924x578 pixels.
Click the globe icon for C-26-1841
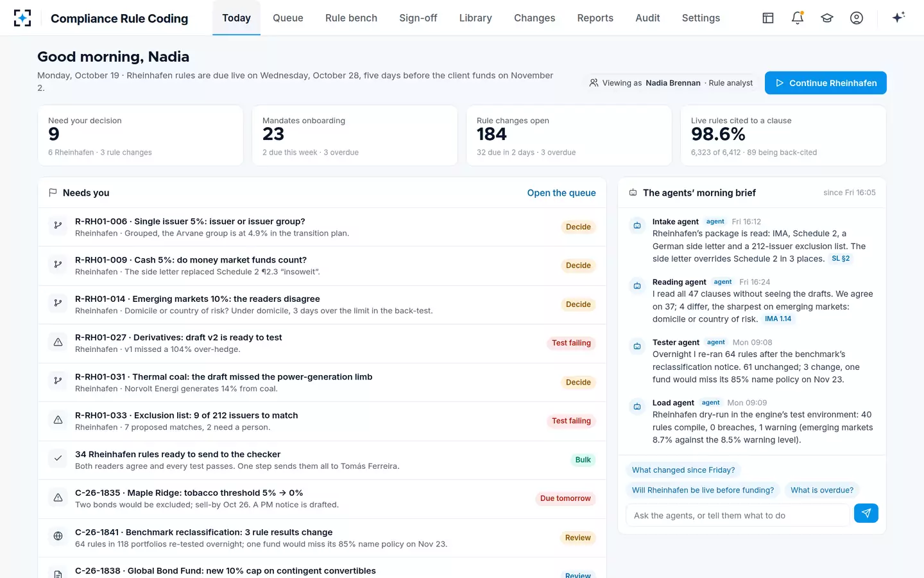tap(58, 536)
